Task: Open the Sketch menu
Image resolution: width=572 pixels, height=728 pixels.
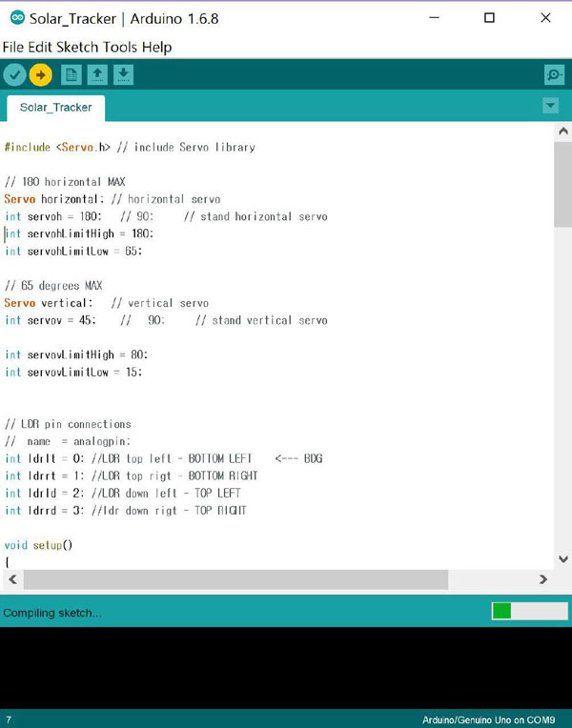Action: pyautogui.click(x=77, y=48)
